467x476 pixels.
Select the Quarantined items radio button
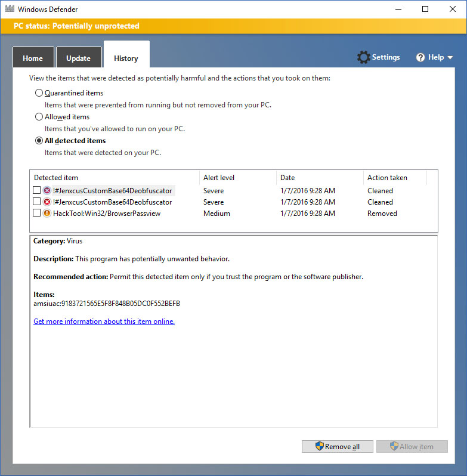pyautogui.click(x=39, y=93)
